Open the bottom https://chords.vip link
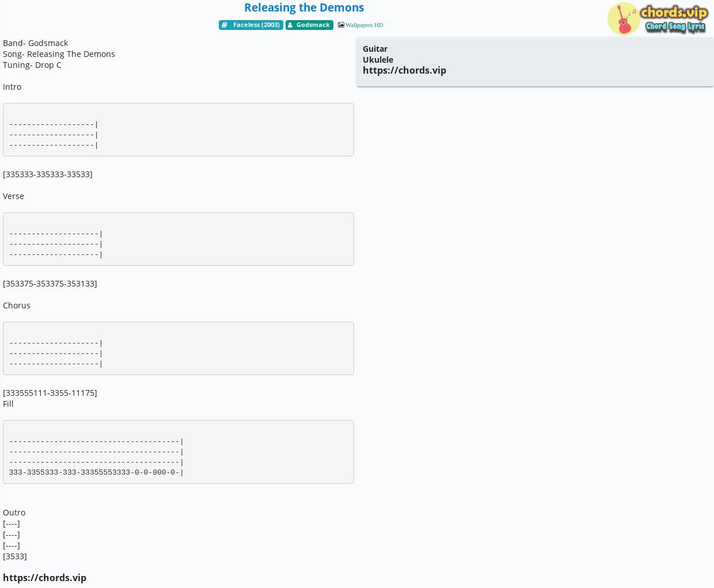714x588 pixels. coord(44,578)
